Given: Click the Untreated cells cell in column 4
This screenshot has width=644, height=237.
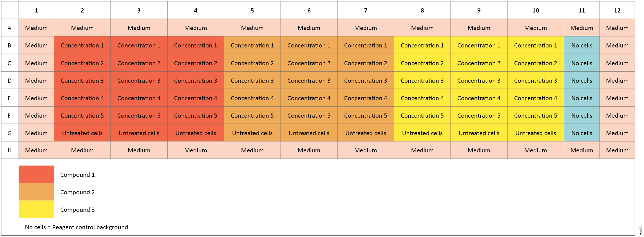Looking at the screenshot, I should point(196,133).
